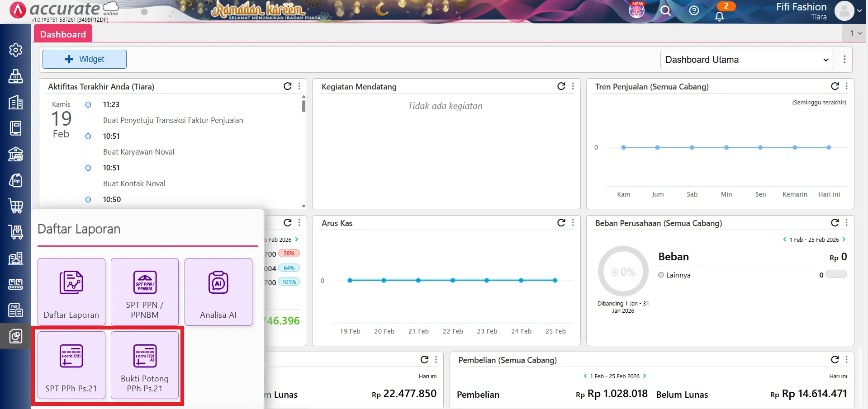Open the tab counter dropdown

pyautogui.click(x=855, y=33)
